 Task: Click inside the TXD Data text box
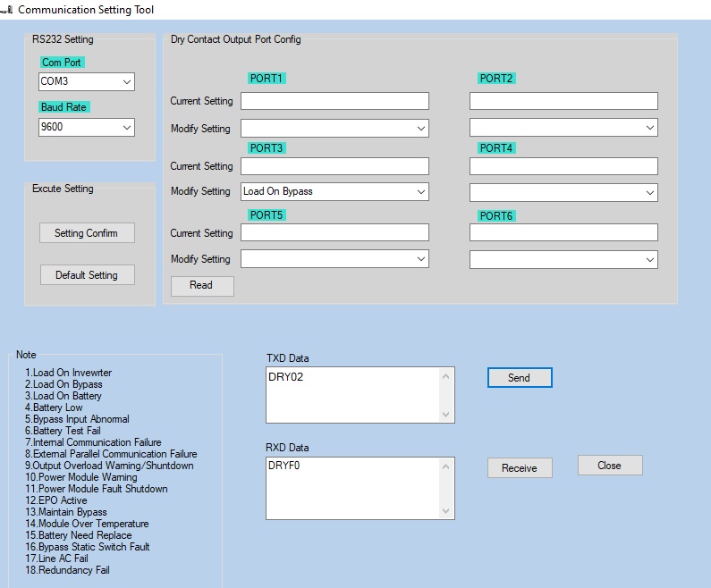349,395
